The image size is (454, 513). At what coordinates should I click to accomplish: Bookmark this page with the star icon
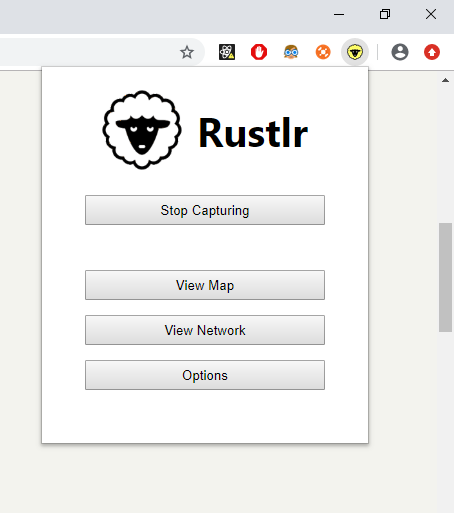click(x=187, y=52)
